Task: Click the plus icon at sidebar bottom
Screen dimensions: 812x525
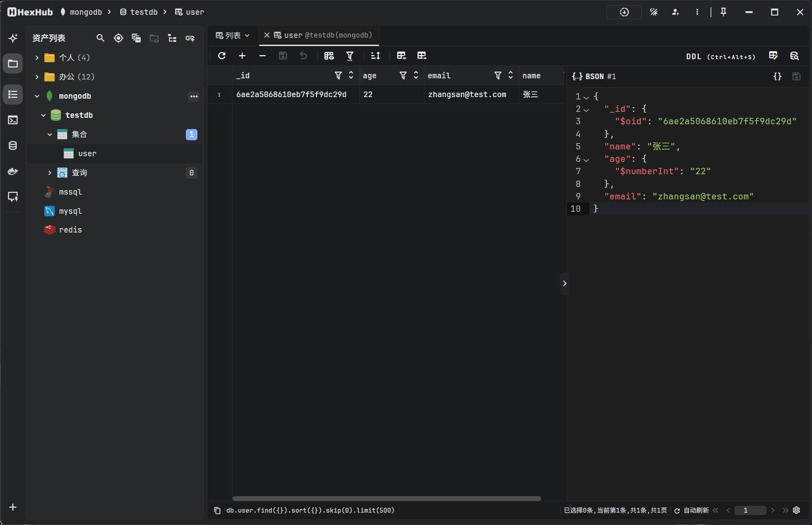Action: click(13, 507)
